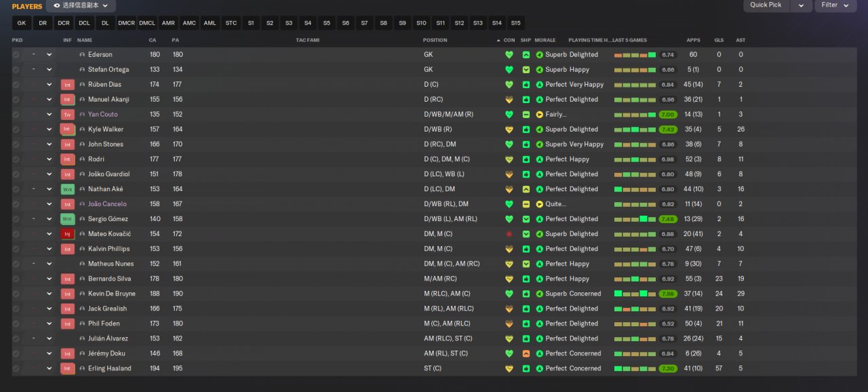Image resolution: width=868 pixels, height=392 pixels.
Task: Click the Int status badge beside Rúben Dias
Action: [67, 85]
